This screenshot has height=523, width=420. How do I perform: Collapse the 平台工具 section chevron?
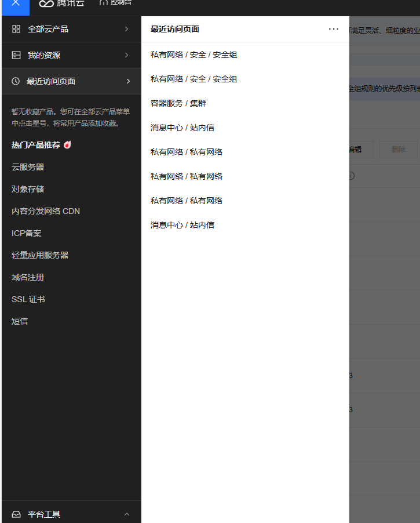(x=127, y=514)
